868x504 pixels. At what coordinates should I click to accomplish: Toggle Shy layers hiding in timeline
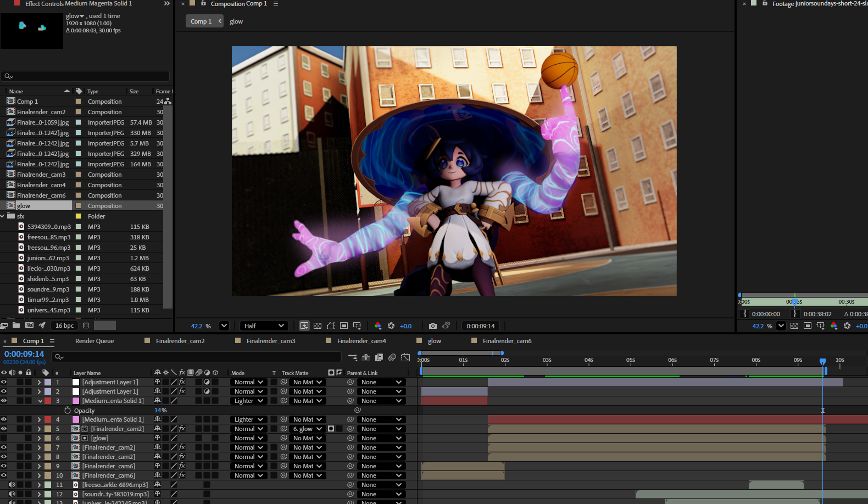(x=366, y=357)
